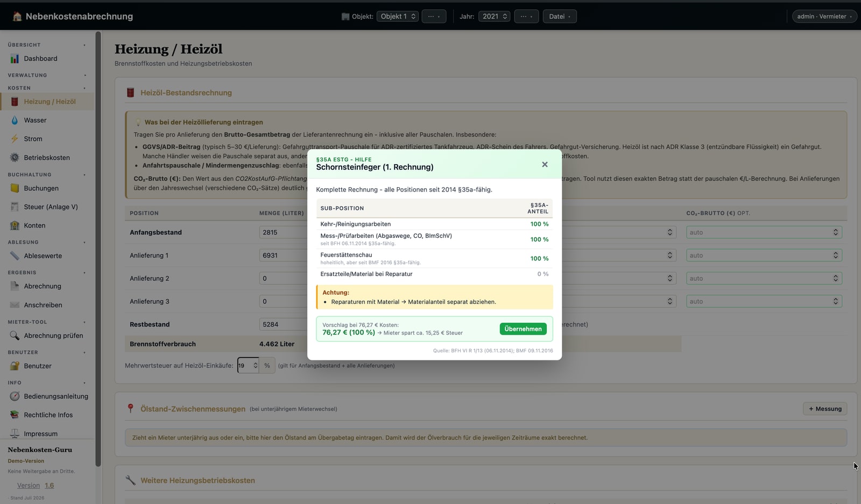Open the more-options menu next to Jahr
Screen dimensions: 861x504
pyautogui.click(x=526, y=17)
